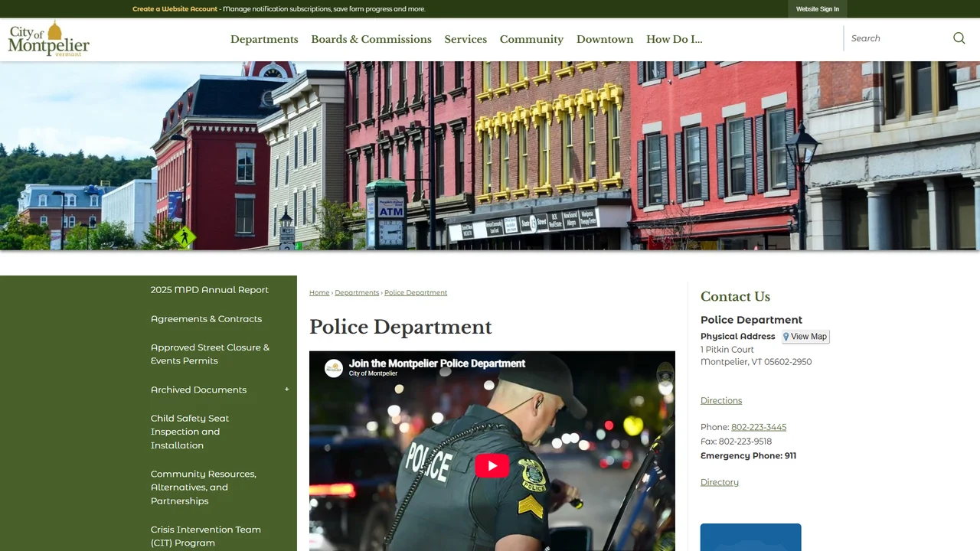Open Child Safety Seat Inspection and Installation

pyautogui.click(x=190, y=432)
